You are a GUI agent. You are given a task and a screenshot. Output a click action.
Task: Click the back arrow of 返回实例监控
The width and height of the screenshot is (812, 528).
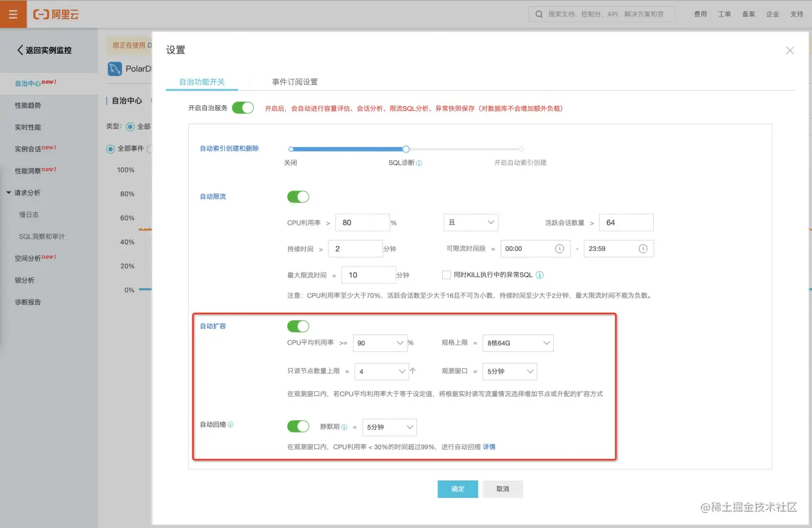[20, 50]
